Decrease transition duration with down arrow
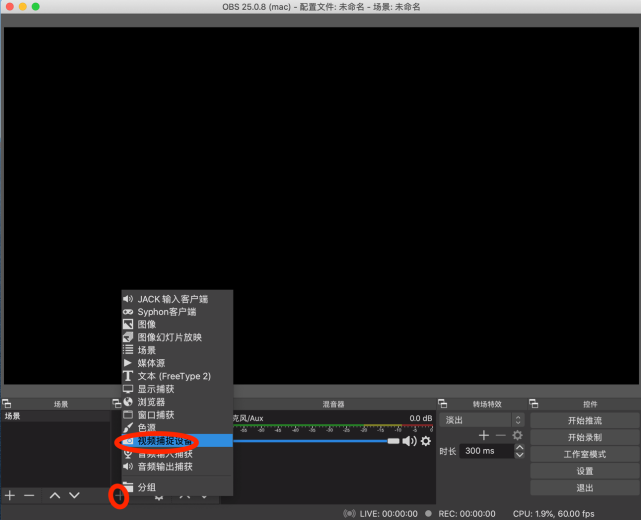The image size is (641, 520). click(519, 455)
